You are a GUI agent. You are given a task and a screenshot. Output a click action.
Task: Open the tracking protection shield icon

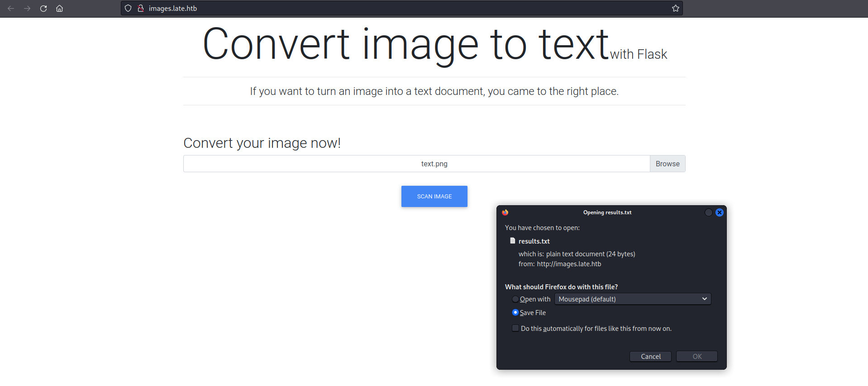click(128, 8)
